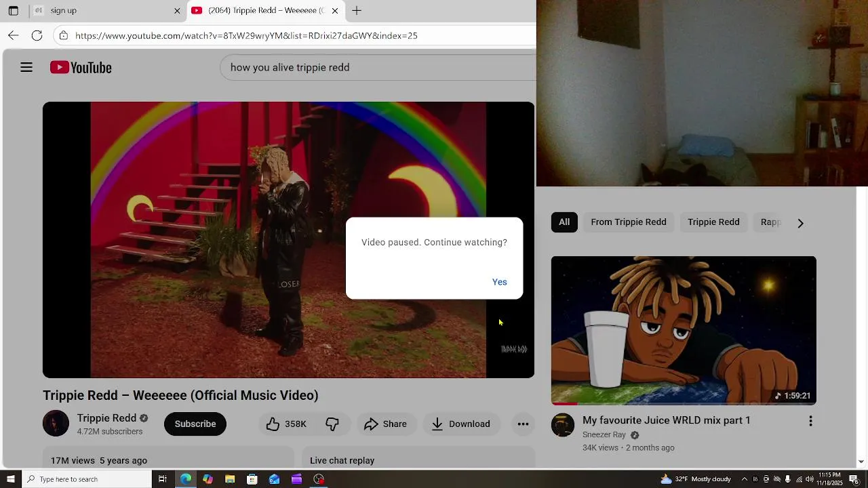Open Juice WRLD mix video thumbnail

pyautogui.click(x=684, y=331)
